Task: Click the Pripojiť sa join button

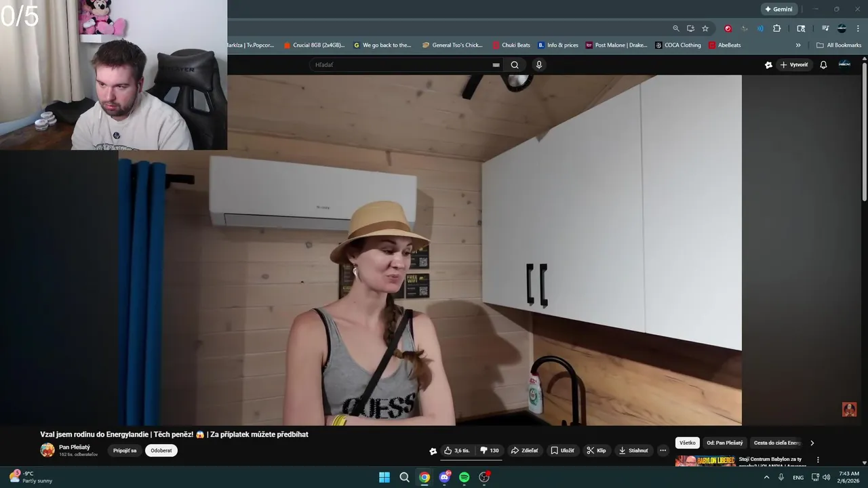Action: coord(125,451)
